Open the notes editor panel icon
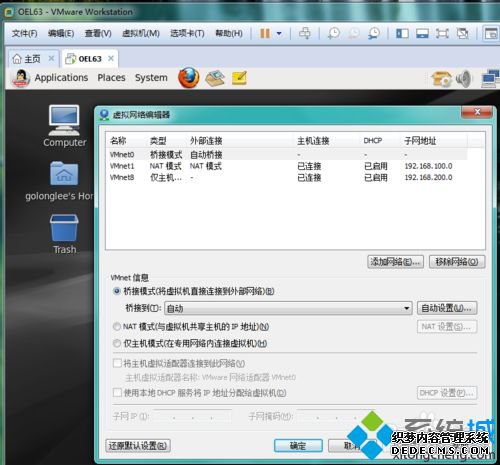Image resolution: width=500 pixels, height=465 pixels. point(239,78)
